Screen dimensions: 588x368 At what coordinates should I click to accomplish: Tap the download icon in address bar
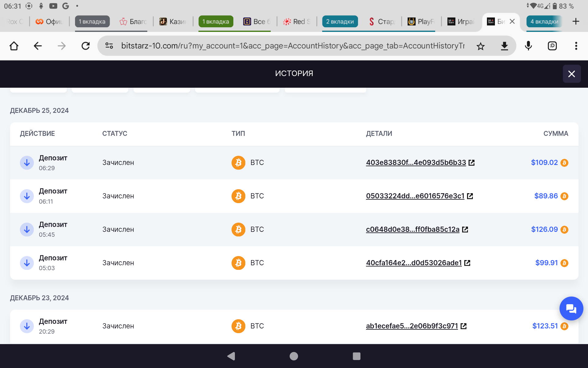tap(504, 46)
